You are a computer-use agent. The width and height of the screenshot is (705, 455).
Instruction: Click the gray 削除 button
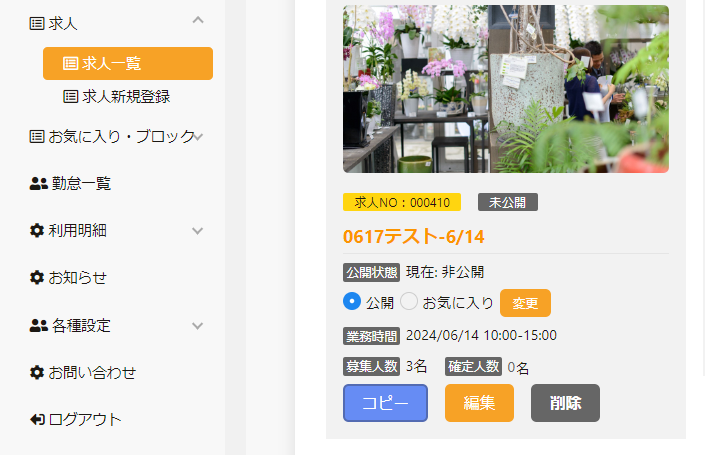click(565, 403)
